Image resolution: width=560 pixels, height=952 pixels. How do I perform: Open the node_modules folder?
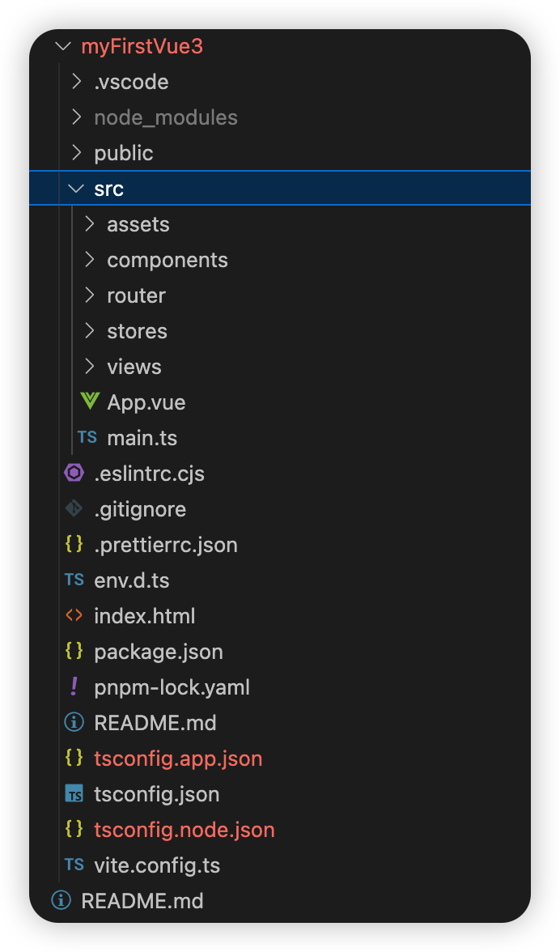(166, 117)
